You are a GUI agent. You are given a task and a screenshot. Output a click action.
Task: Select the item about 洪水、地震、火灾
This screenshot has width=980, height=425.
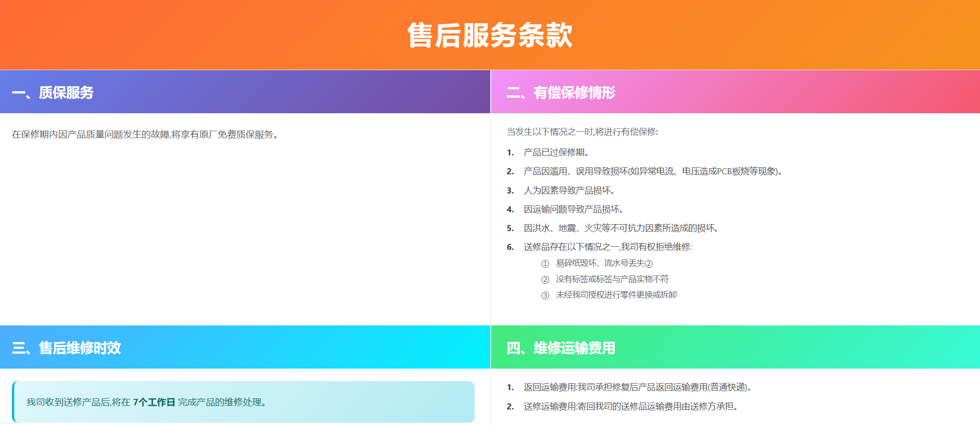pos(621,228)
